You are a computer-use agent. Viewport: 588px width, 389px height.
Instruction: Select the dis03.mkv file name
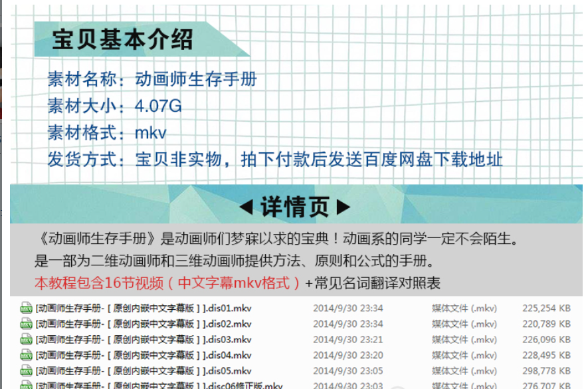(x=144, y=340)
